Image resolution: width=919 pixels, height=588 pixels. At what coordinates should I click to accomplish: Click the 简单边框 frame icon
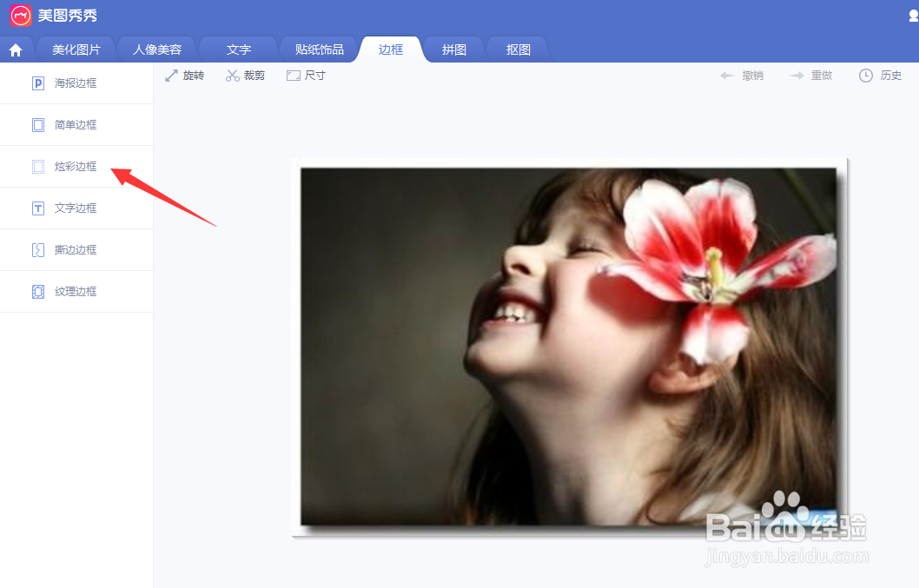(38, 125)
